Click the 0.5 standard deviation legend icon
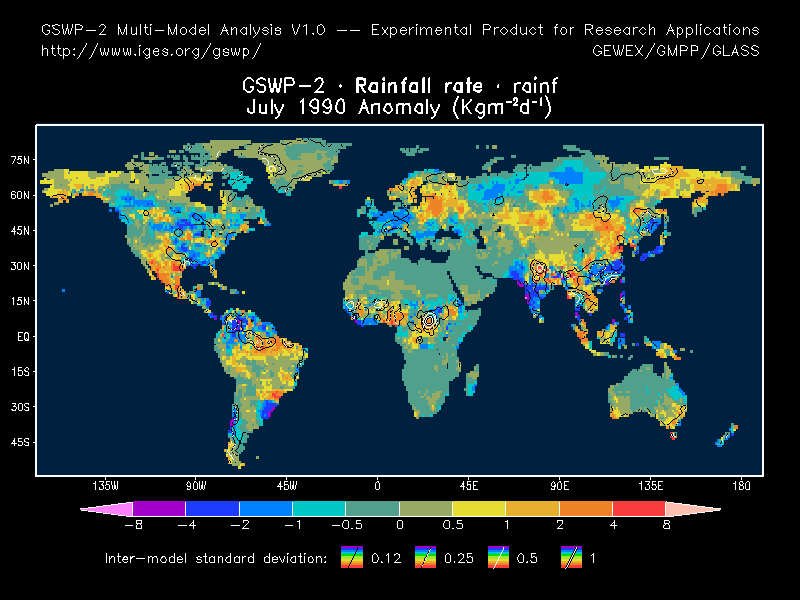 tap(498, 557)
